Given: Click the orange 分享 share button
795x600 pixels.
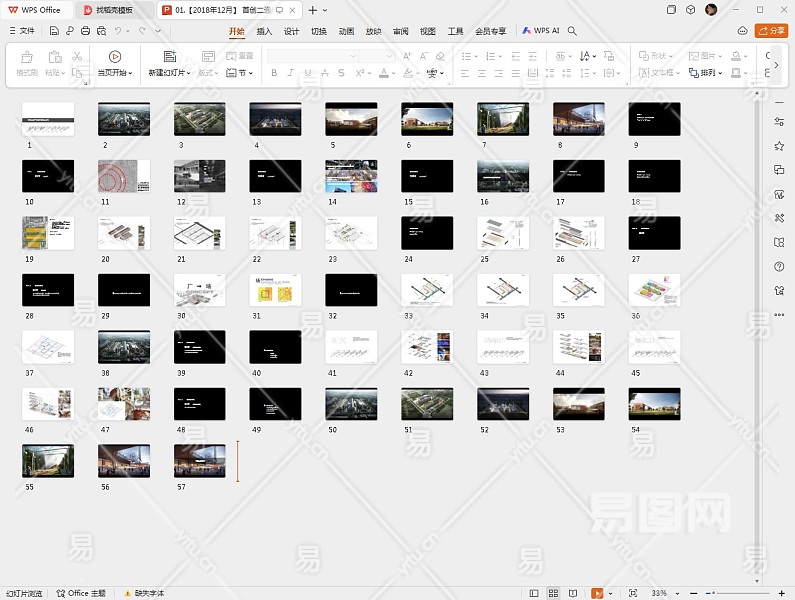Looking at the screenshot, I should (x=771, y=31).
